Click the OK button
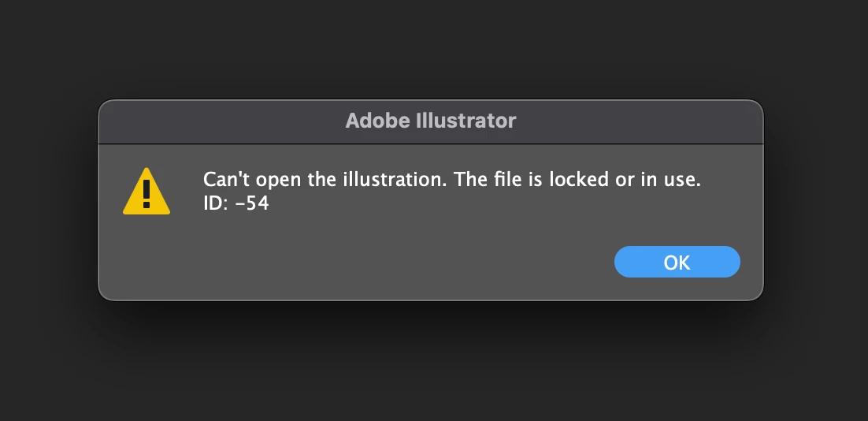Viewport: 868px width, 421px height. pos(677,262)
